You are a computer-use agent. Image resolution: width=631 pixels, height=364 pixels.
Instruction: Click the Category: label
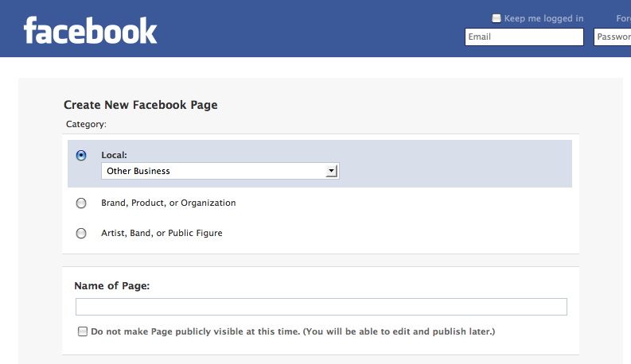[85, 124]
